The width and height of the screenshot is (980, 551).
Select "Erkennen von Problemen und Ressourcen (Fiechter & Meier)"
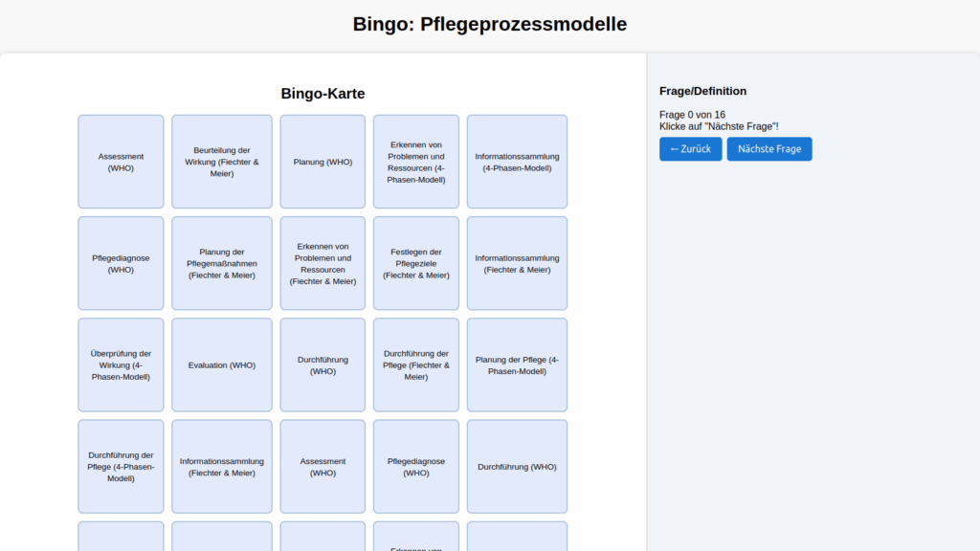tap(323, 263)
